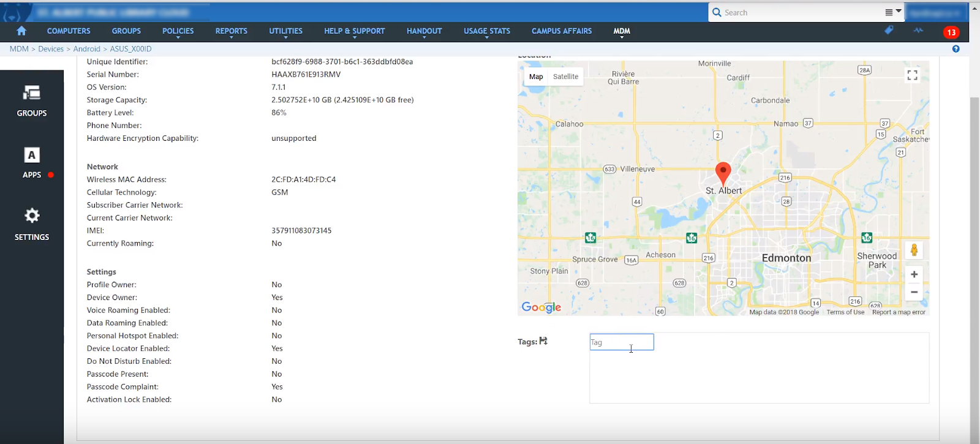980x444 pixels.
Task: Select the MAC address 2C:FD:A1:4D:FD:C4
Action: click(304, 179)
